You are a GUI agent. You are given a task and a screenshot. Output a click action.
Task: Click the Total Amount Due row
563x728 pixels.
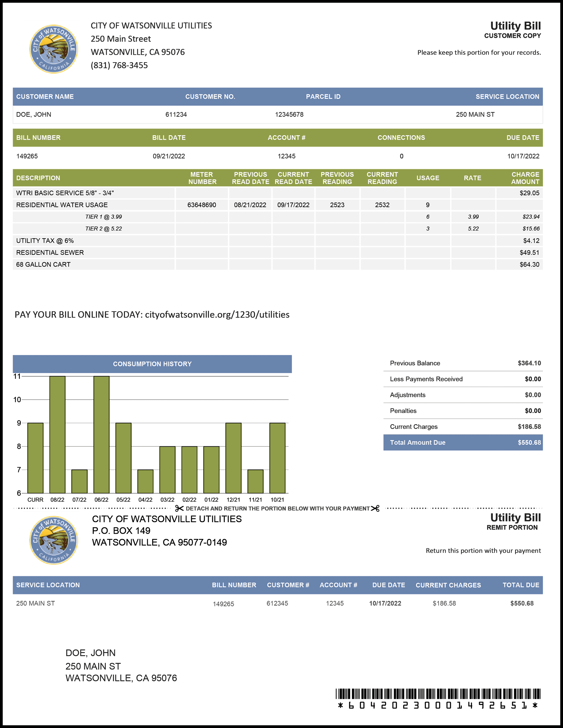pos(464,442)
